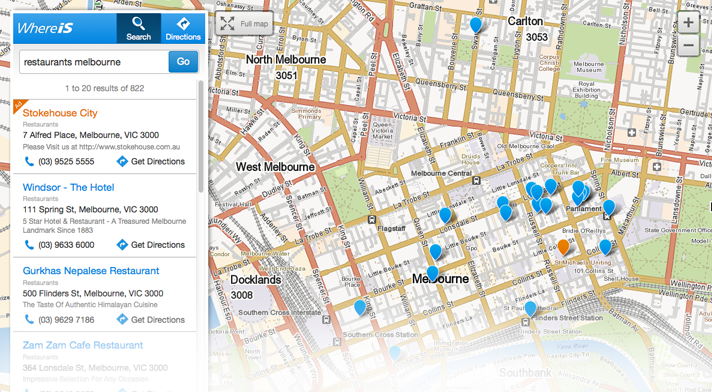The image size is (712, 392).
Task: Click the orange map pin marker
Action: point(563,247)
